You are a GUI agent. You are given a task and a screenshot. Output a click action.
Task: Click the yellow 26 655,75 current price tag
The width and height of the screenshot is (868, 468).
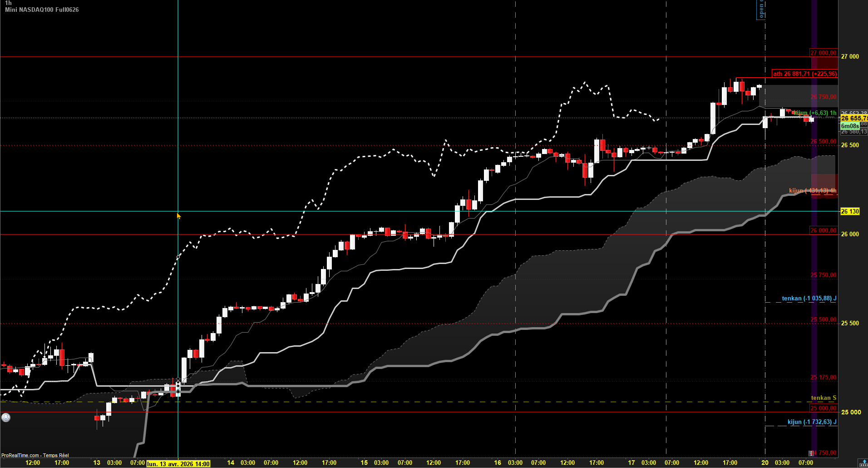tap(854, 118)
